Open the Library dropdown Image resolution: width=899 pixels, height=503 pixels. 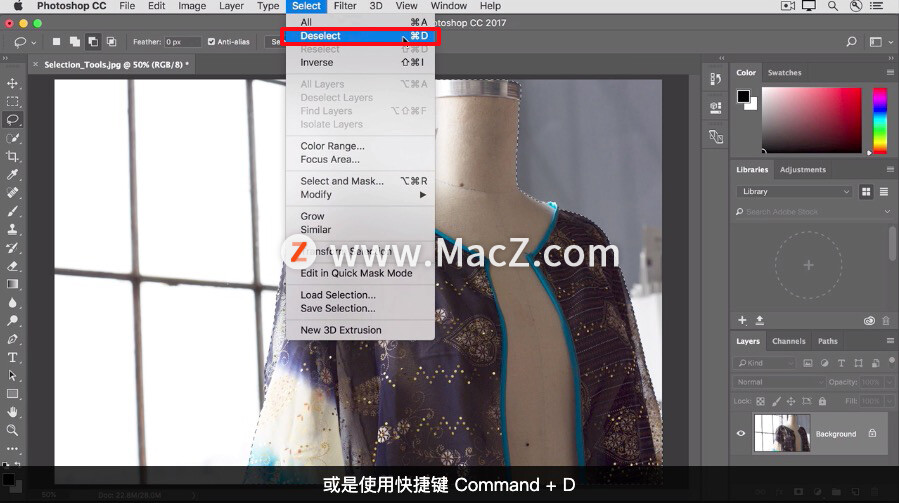(795, 192)
